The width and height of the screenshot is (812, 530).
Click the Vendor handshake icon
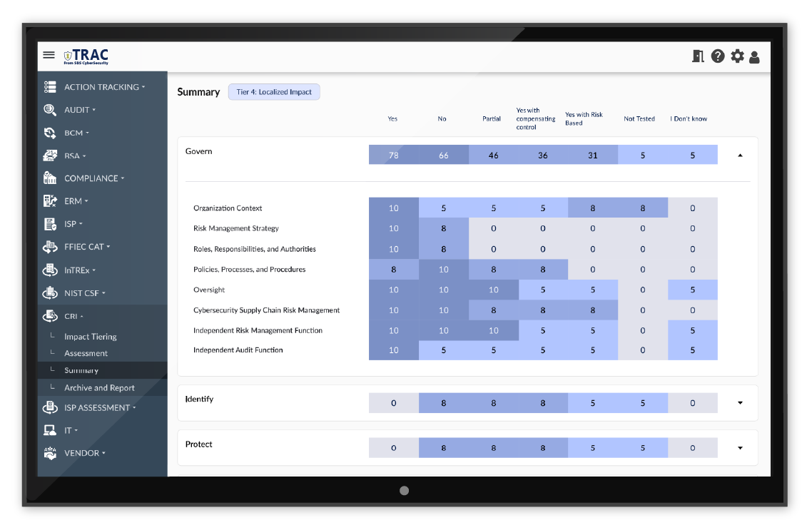coord(50,453)
